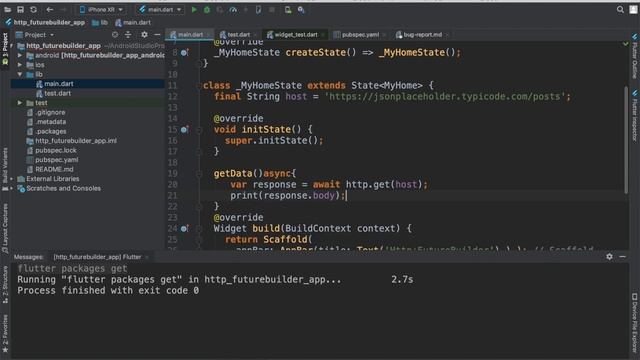Select the main.dart breadcrumb
This screenshot has height=360, width=640.
pyautogui.click(x=133, y=22)
